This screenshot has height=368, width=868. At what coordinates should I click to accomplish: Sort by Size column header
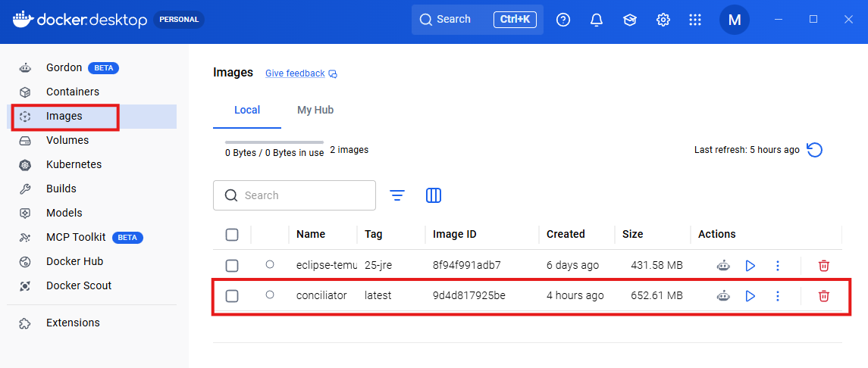point(633,234)
